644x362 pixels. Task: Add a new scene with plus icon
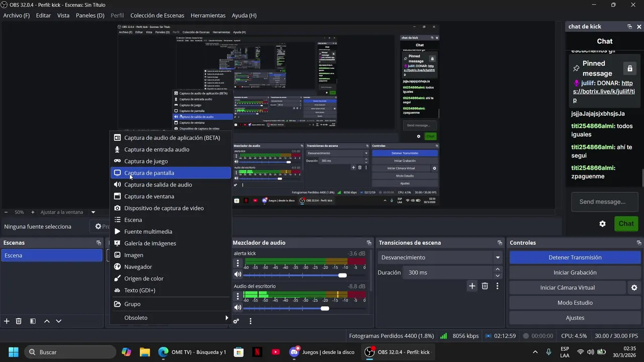[7, 321]
